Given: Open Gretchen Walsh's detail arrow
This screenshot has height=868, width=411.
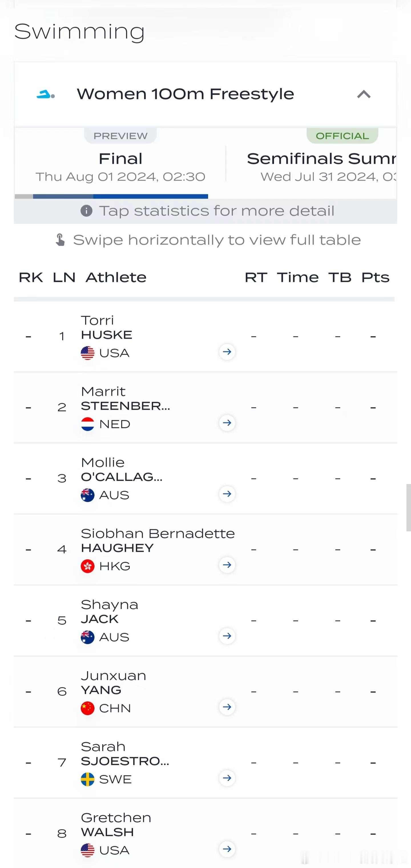Looking at the screenshot, I should tap(227, 849).
